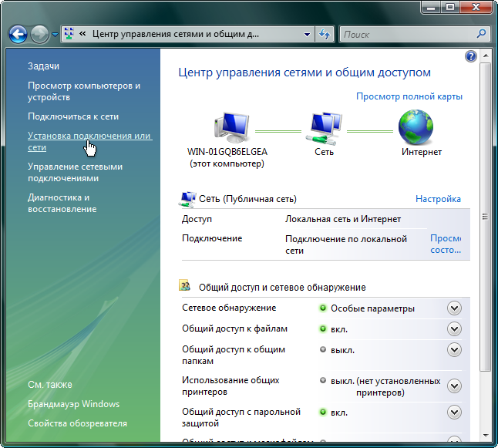Click the Особые параметры status text
The image size is (498, 448).
click(372, 308)
